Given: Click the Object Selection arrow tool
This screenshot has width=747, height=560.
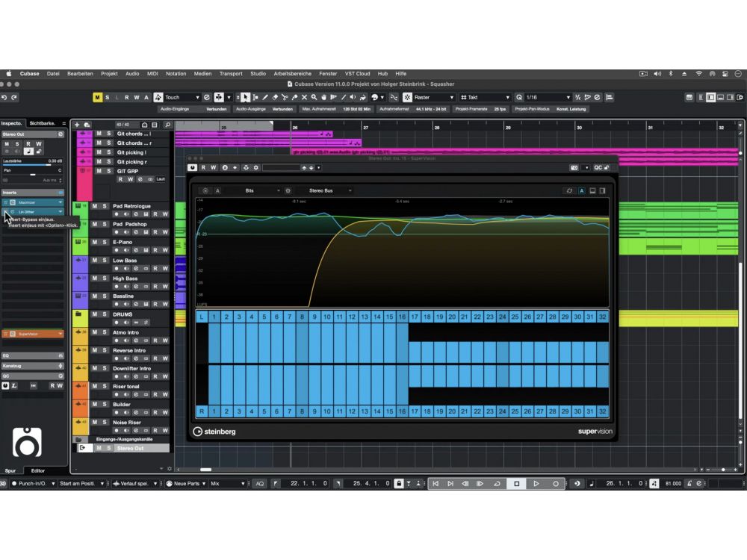Looking at the screenshot, I should pyautogui.click(x=246, y=97).
